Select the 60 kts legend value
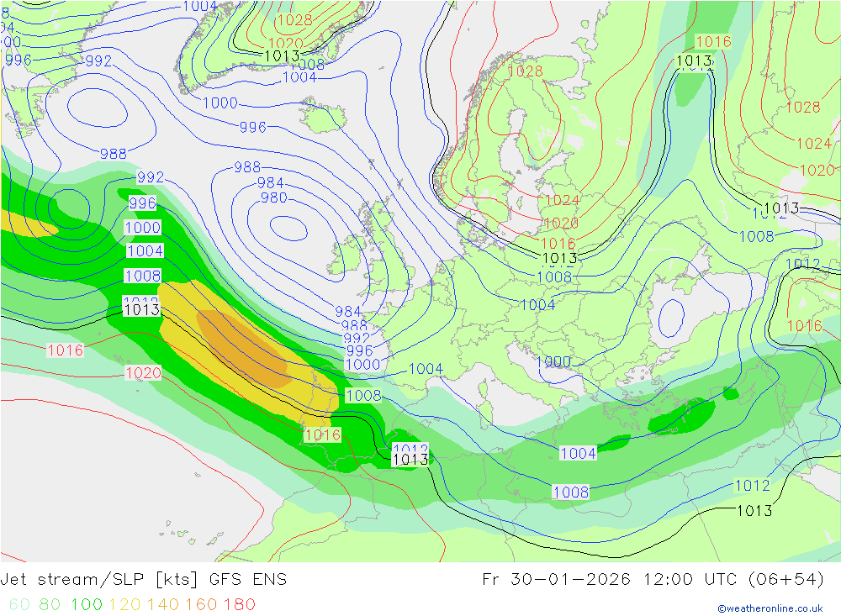Viewport: 841px width, 616px height. (x=19, y=604)
